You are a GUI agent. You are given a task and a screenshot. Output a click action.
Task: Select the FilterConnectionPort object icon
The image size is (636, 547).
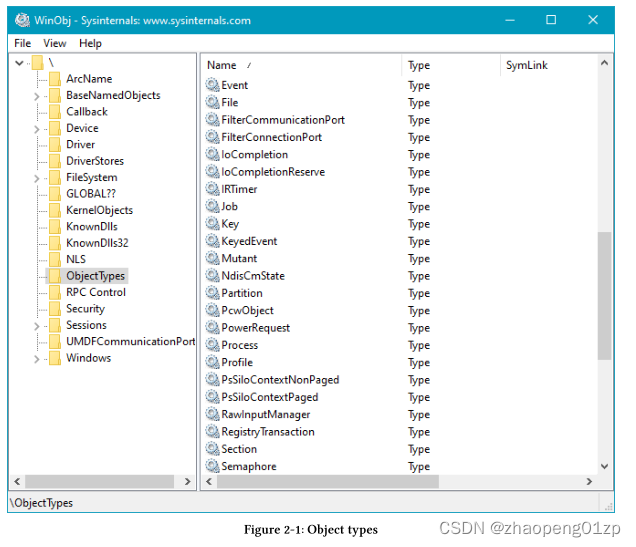point(212,137)
